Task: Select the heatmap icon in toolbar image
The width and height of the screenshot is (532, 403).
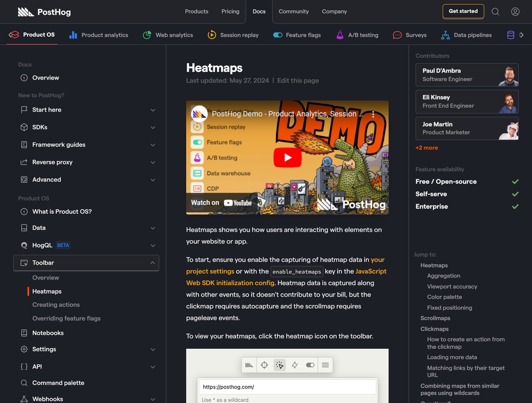Action: click(279, 365)
